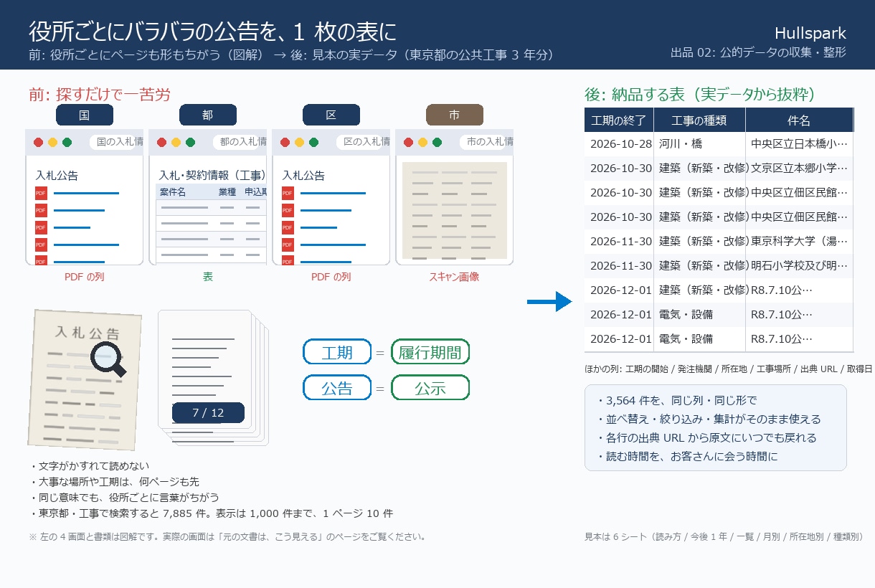Select the 東京科学大学（湯… cell
Screen dimensions: 875x588
tap(799, 242)
